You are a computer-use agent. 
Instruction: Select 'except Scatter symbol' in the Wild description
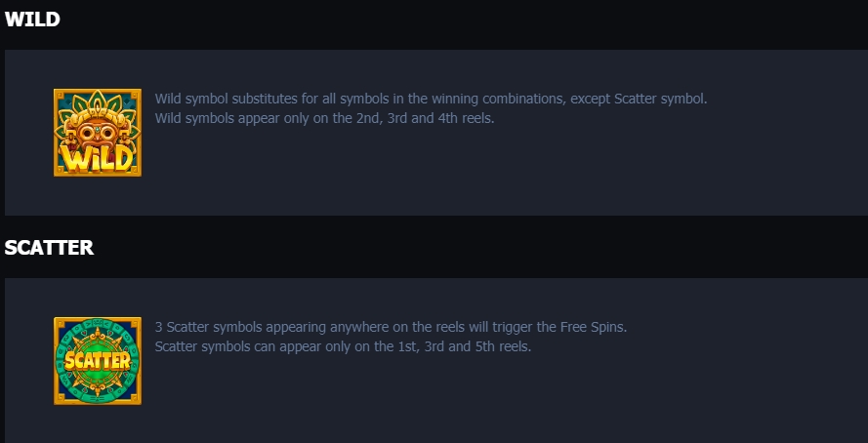pyautogui.click(x=639, y=100)
